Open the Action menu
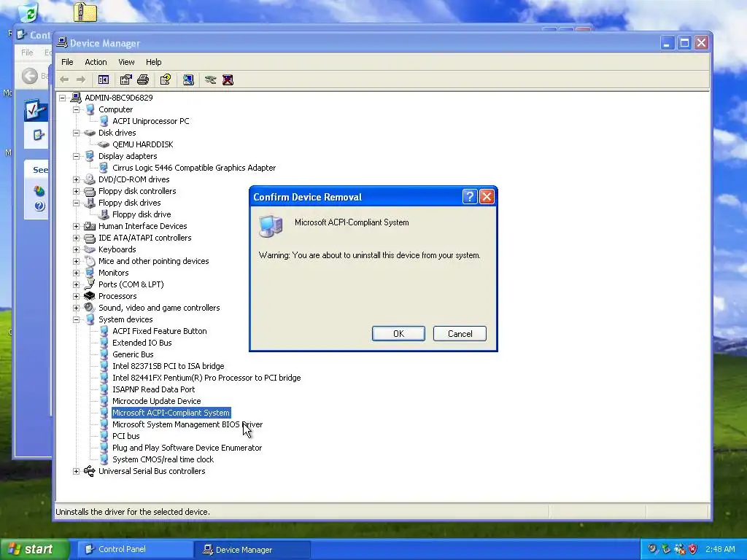Viewport: 747px width, 560px height. point(96,62)
